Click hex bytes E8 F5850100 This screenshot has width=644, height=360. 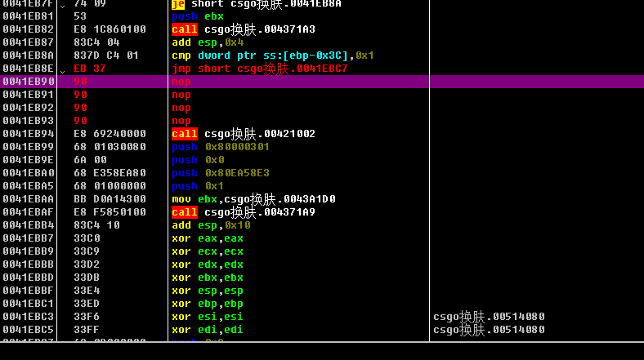coord(110,212)
